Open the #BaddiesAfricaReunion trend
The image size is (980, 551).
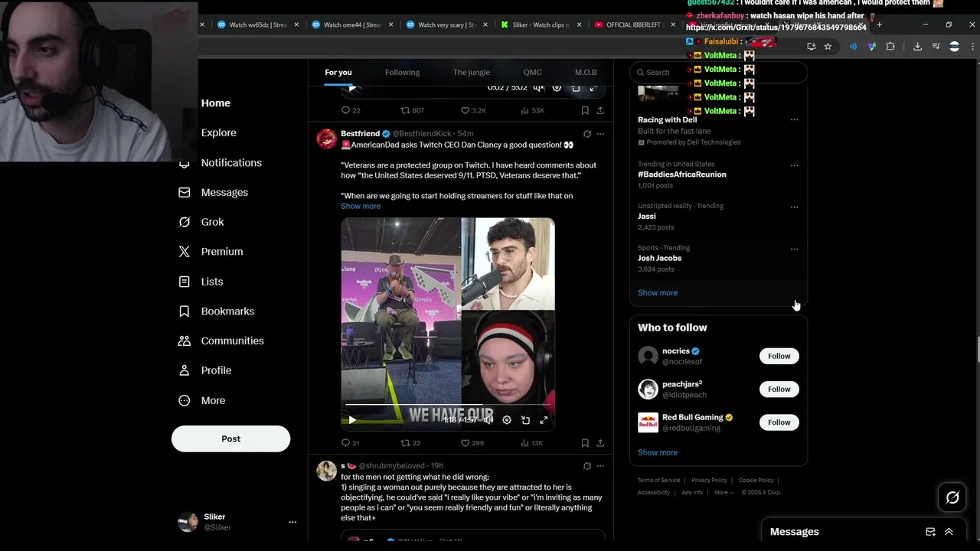point(681,174)
